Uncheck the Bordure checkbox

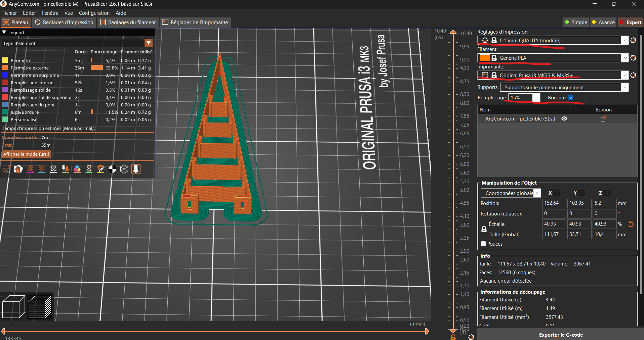click(571, 98)
